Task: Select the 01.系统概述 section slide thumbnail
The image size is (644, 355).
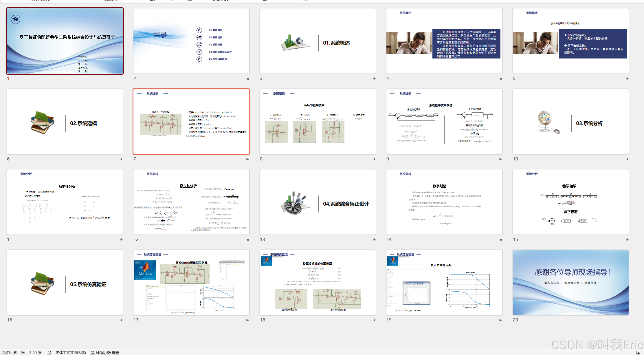Action: point(318,41)
